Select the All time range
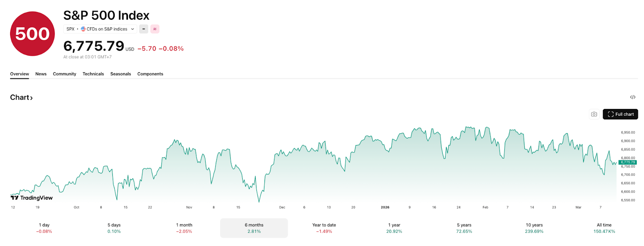Screen dimensions: 644x246 tap(604, 228)
